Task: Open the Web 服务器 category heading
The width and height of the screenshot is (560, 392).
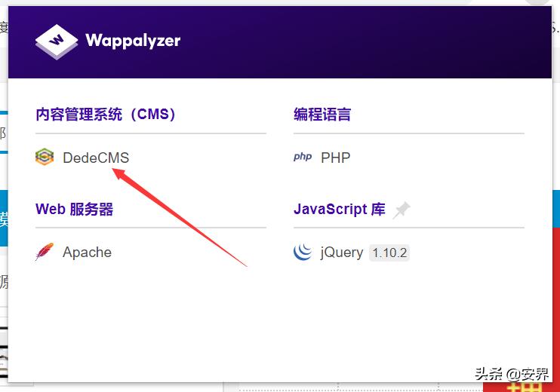Action: (74, 209)
